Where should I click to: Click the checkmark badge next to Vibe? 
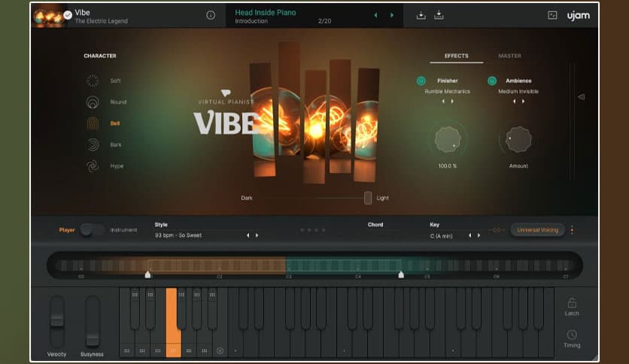pyautogui.click(x=68, y=15)
